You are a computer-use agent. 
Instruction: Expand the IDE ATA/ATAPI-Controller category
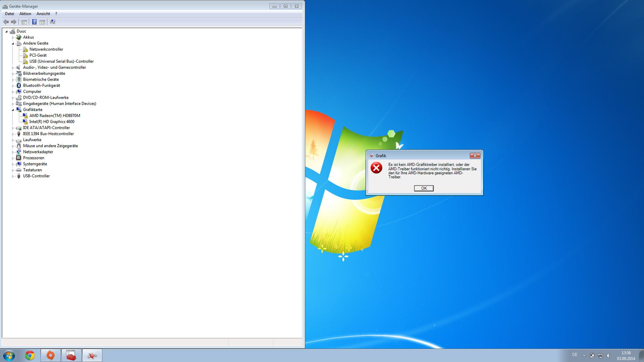pos(13,128)
